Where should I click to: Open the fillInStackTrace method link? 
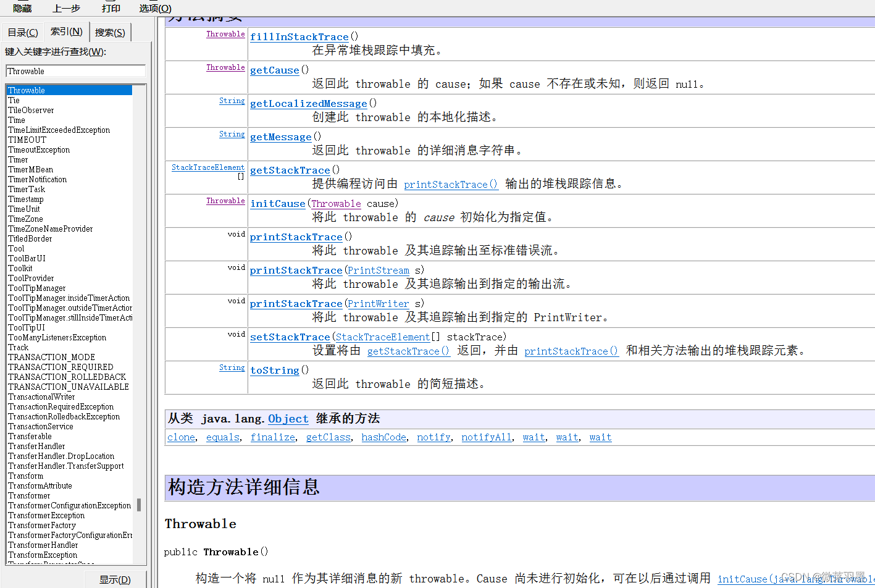(299, 37)
